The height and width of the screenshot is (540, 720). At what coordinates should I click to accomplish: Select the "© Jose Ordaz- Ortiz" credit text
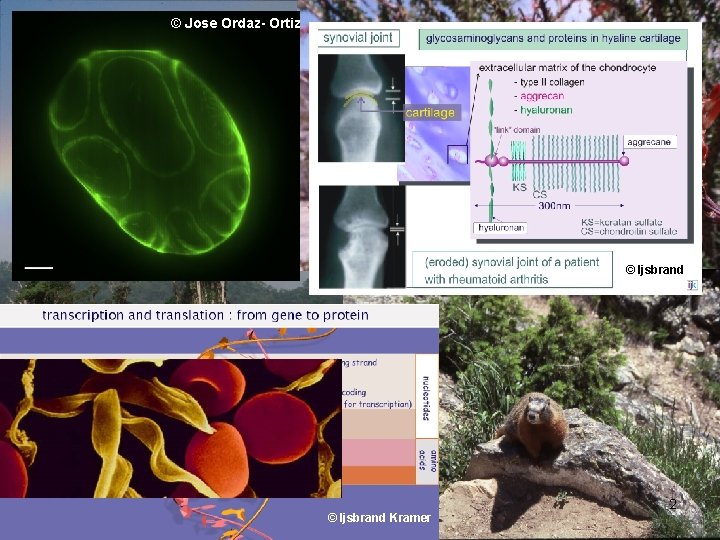(x=235, y=23)
